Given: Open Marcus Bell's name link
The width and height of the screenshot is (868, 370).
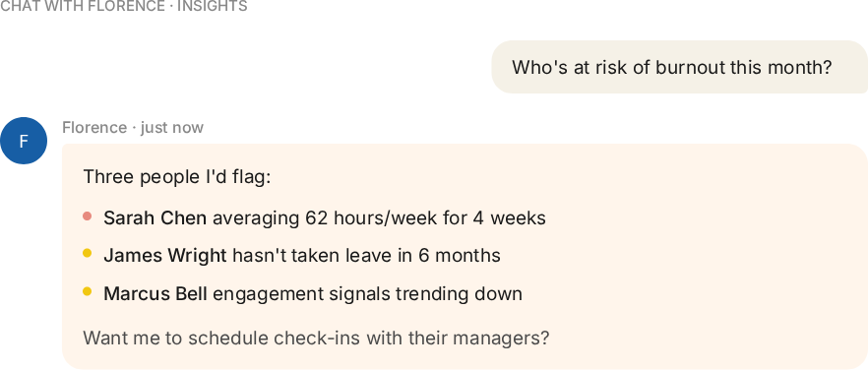Looking at the screenshot, I should pyautogui.click(x=155, y=293).
